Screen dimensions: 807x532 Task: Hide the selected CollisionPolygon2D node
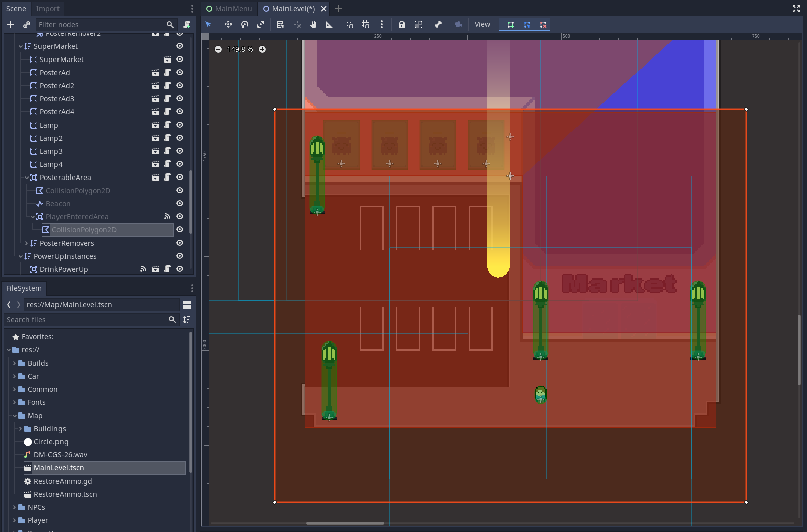click(x=179, y=229)
